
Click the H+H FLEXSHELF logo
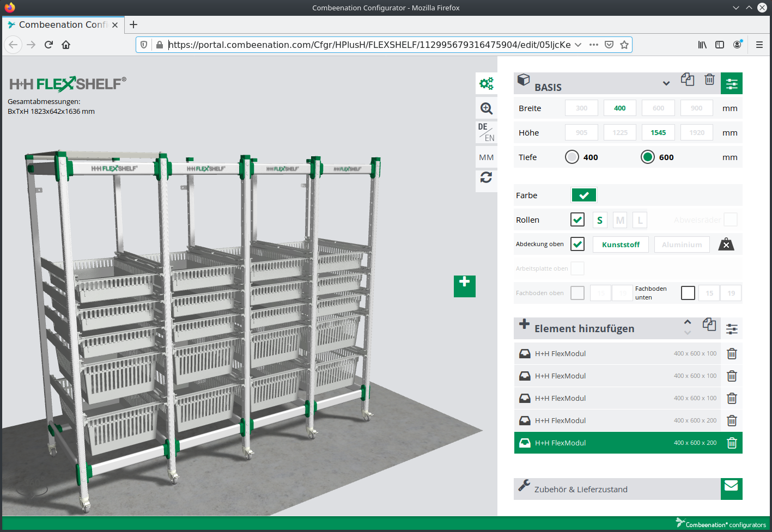68,84
